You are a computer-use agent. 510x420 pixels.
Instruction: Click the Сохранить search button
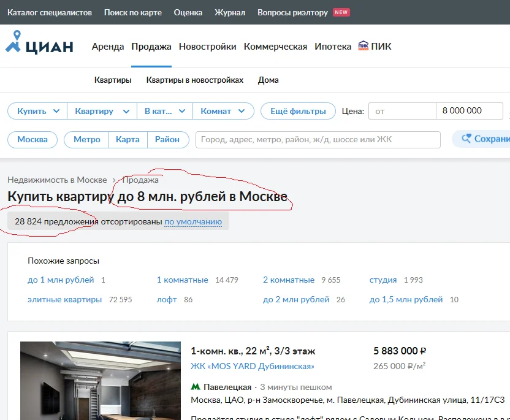pos(481,139)
